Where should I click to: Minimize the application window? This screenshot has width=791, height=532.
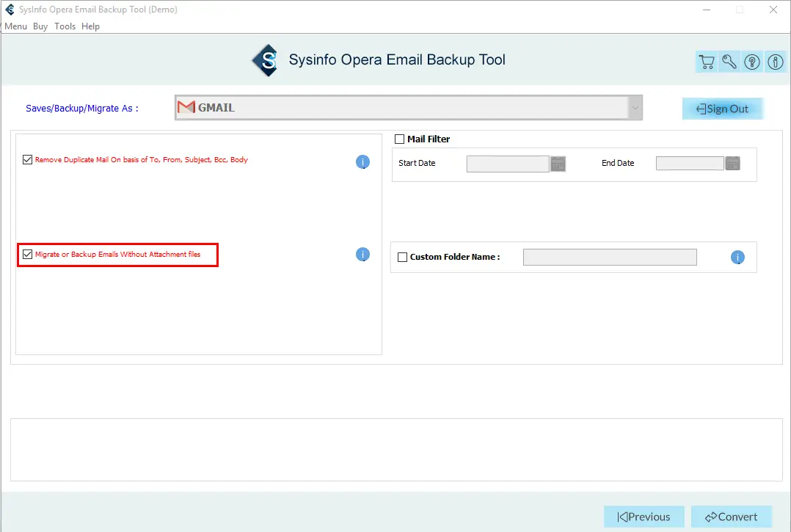(x=706, y=10)
